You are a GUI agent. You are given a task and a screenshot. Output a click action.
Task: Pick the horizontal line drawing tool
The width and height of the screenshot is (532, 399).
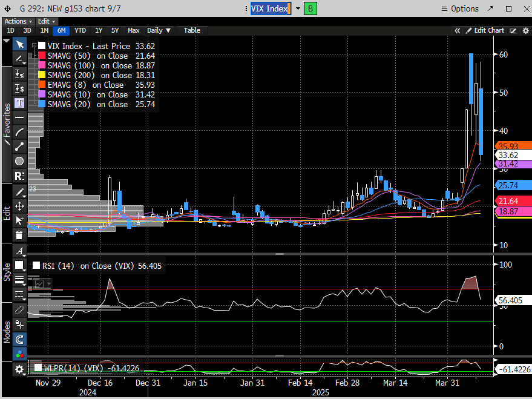pos(19,117)
